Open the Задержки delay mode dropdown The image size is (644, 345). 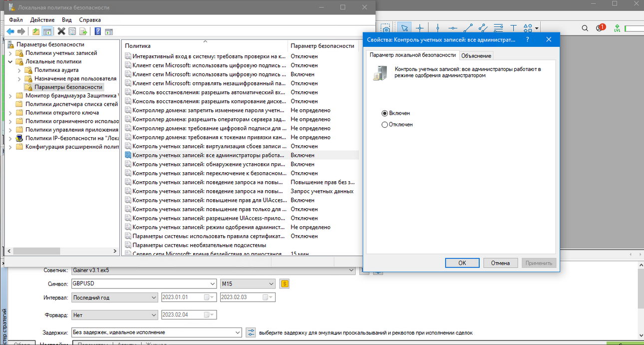click(238, 332)
